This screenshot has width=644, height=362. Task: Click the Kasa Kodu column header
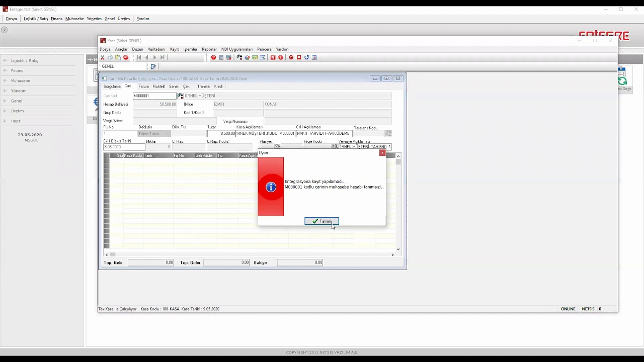coord(133,156)
